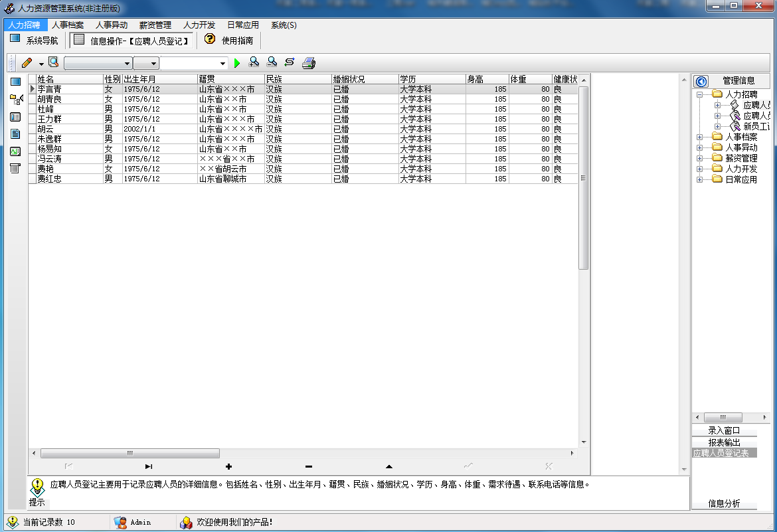
Task: Click the tree panel horizontal scrollbar thumb
Action: [723, 418]
